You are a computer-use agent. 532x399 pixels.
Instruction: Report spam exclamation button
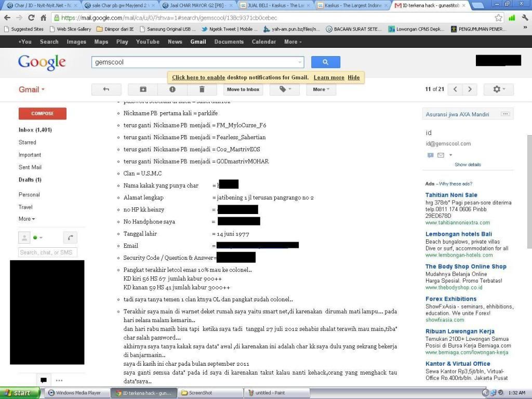click(x=172, y=89)
